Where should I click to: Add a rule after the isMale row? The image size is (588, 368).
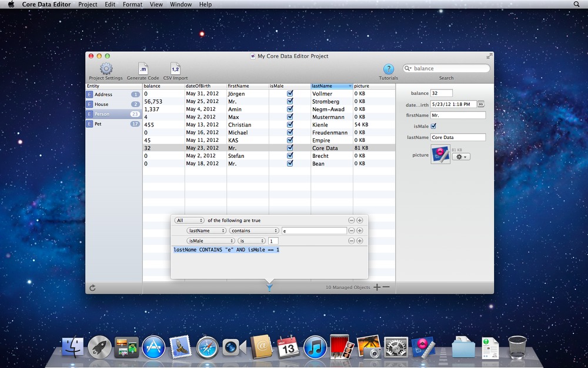(x=360, y=241)
